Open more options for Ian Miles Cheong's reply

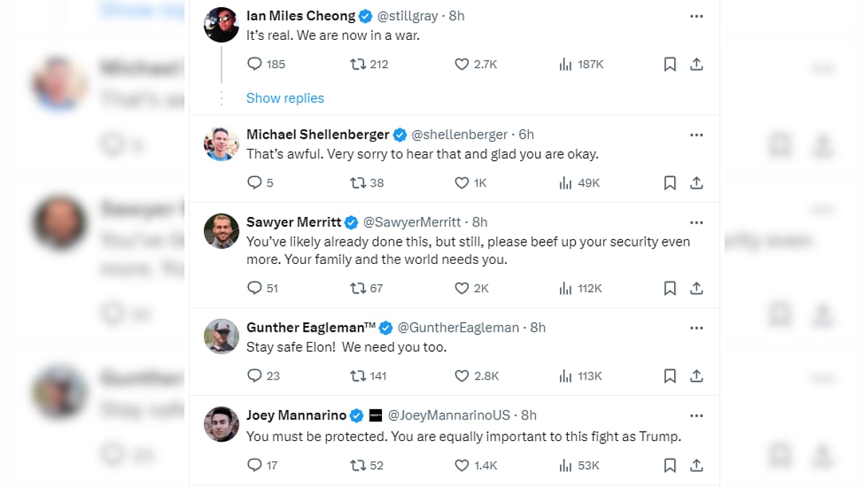pos(697,16)
